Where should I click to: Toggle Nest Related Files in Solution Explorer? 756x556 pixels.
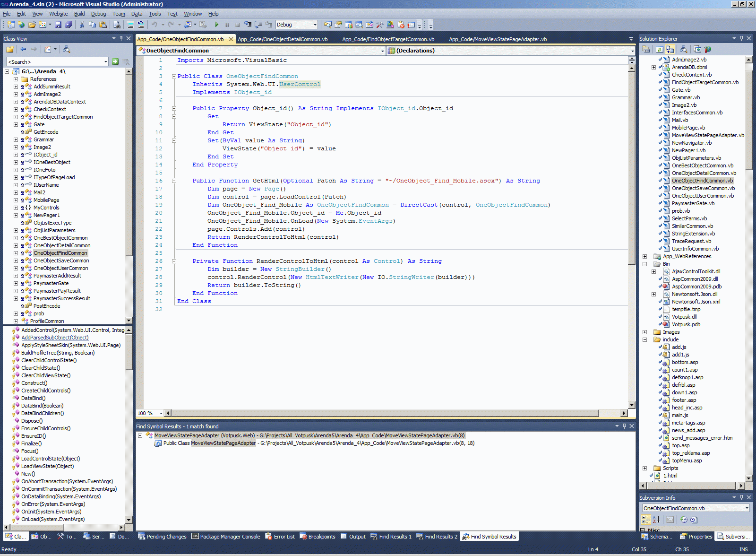pos(670,49)
